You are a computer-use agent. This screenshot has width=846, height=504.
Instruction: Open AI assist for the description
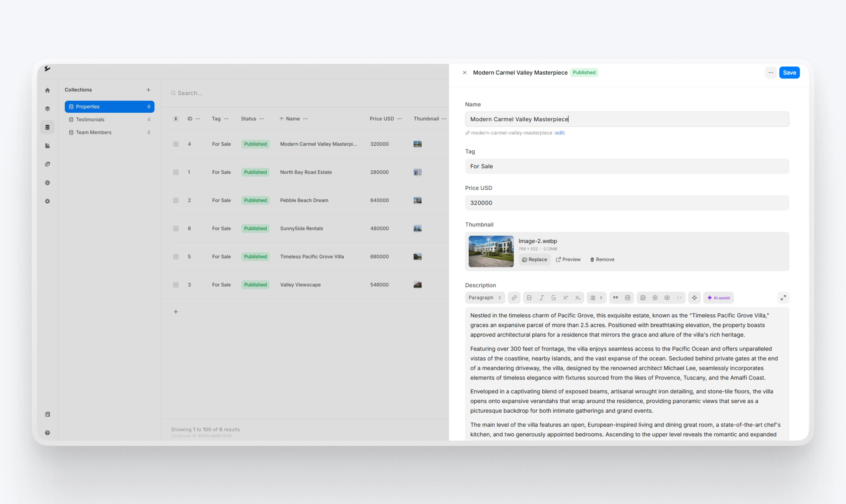tap(719, 298)
